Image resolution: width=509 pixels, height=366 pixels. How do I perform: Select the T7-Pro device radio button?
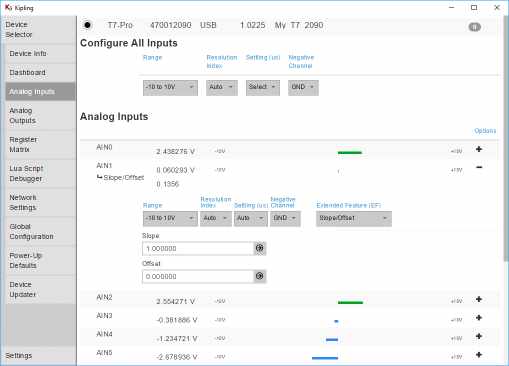87,25
